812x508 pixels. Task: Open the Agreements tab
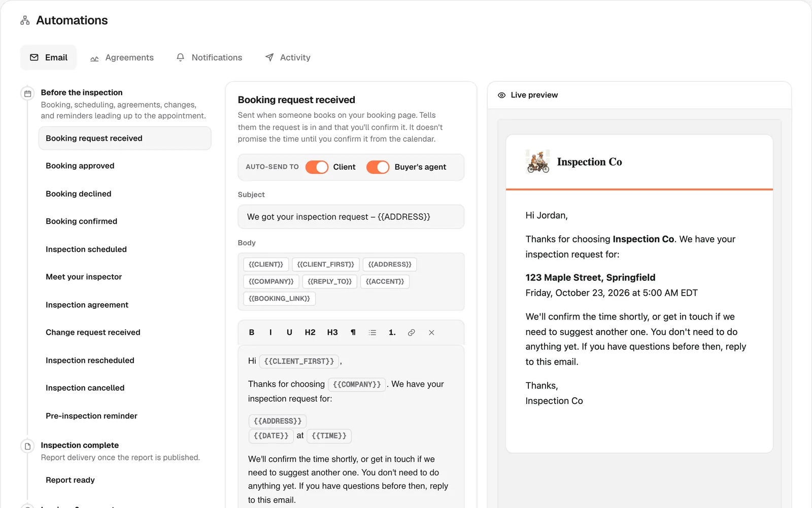point(122,57)
